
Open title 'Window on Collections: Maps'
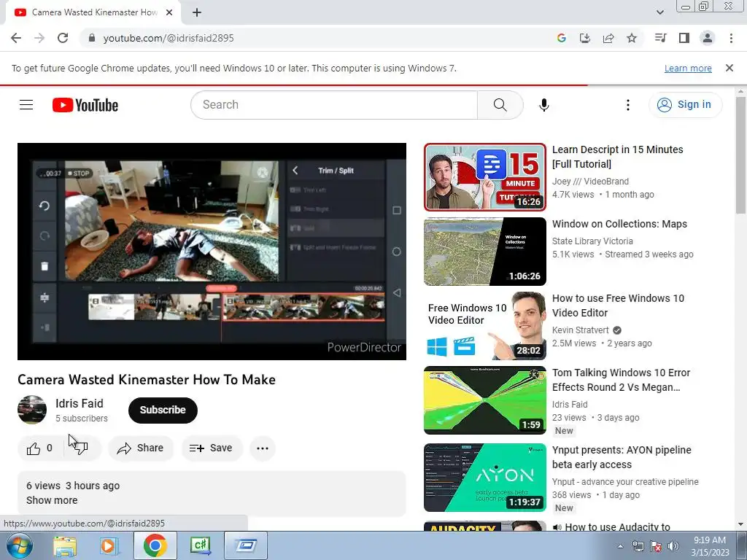[x=619, y=224]
